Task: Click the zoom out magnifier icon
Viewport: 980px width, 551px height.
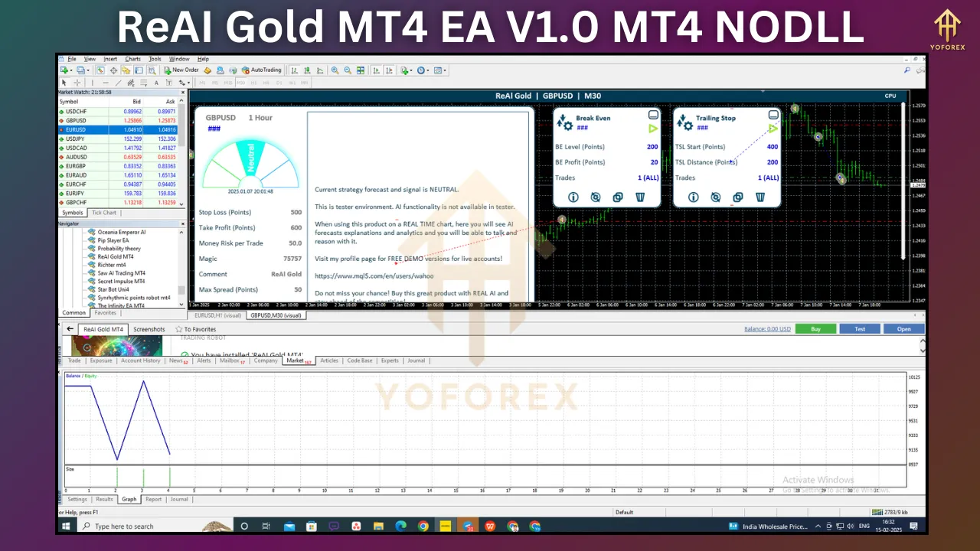Action: 348,70
